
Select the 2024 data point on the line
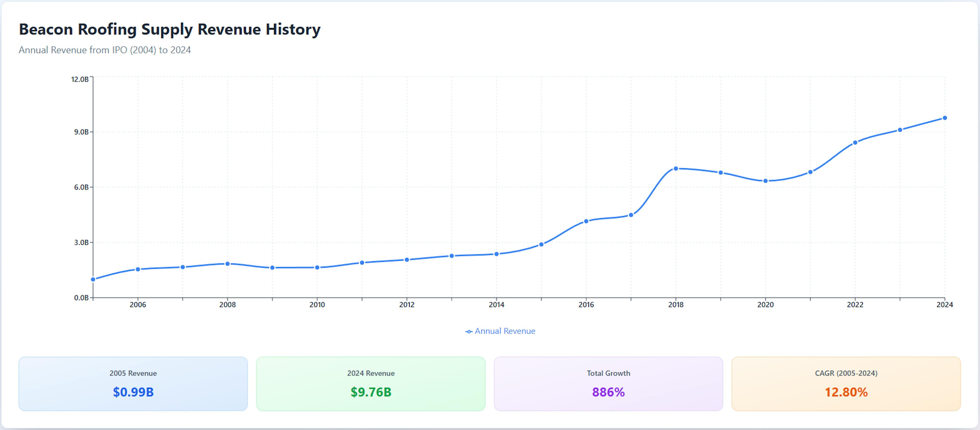click(x=945, y=118)
